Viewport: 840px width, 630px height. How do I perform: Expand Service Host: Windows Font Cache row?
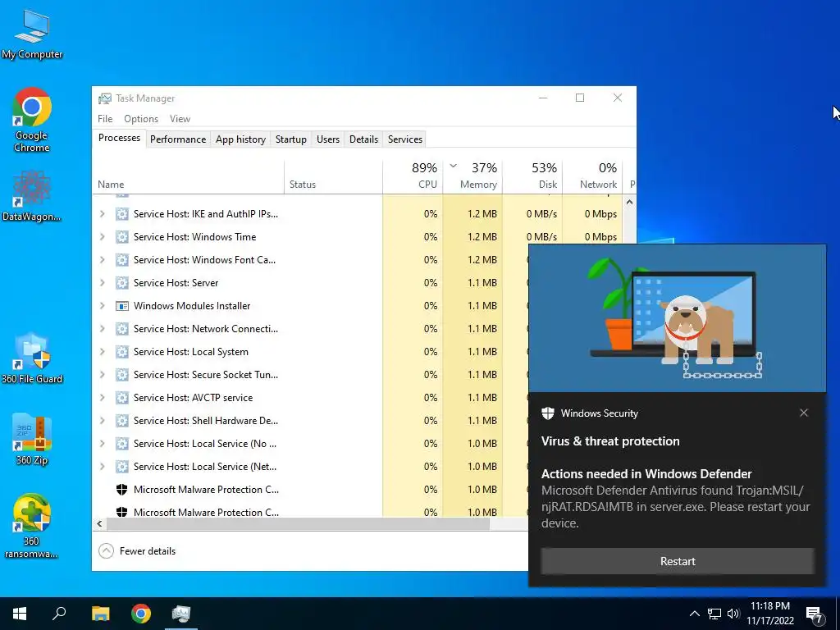pyautogui.click(x=102, y=260)
